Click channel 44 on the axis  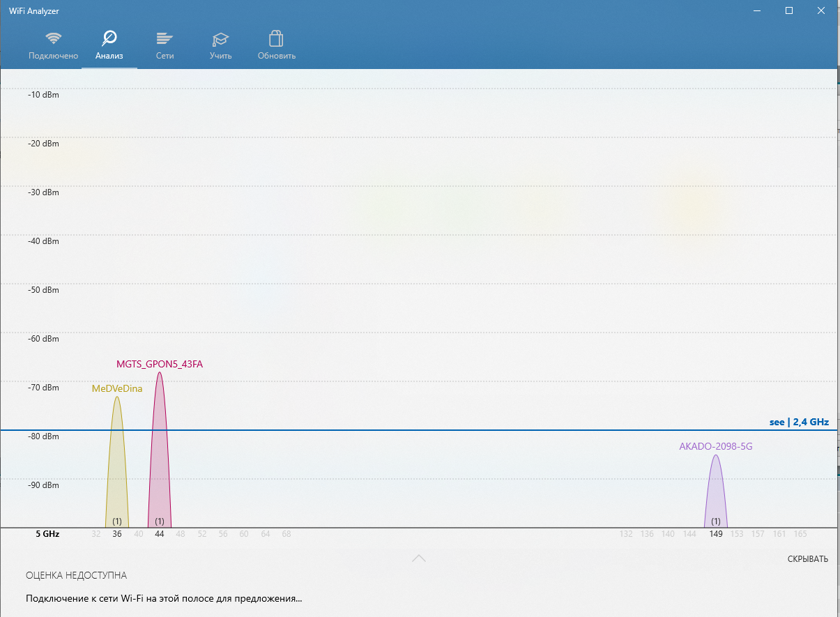tap(160, 534)
